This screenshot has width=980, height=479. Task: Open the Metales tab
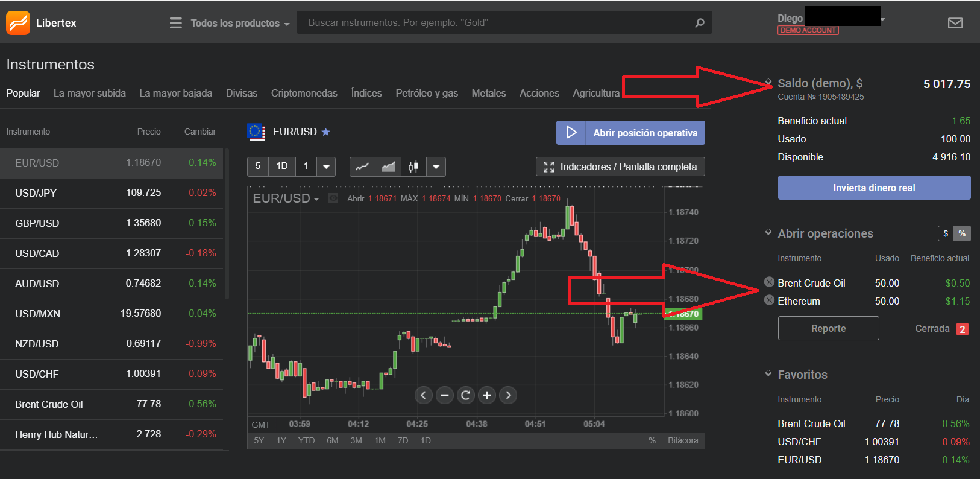489,93
